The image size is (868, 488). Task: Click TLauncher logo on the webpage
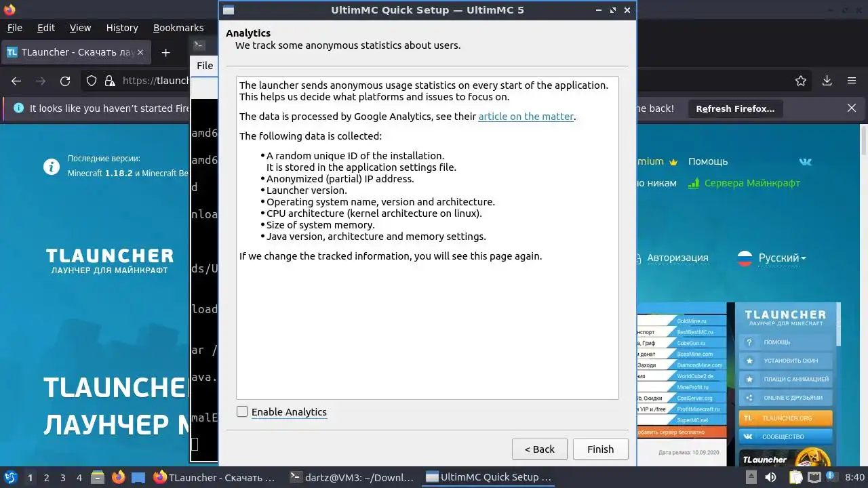point(110,261)
